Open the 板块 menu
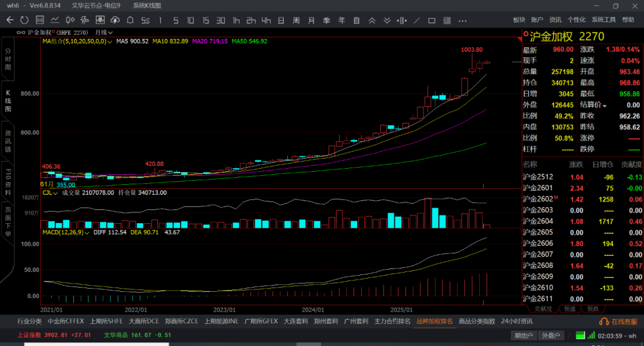Screen dimensions: 644x346 [519, 20]
